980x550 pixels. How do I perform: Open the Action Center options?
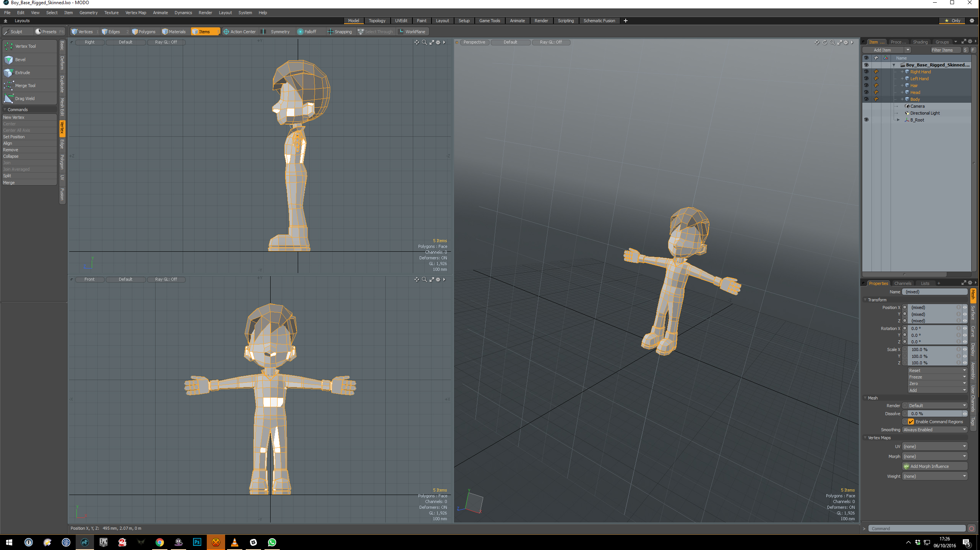[240, 32]
